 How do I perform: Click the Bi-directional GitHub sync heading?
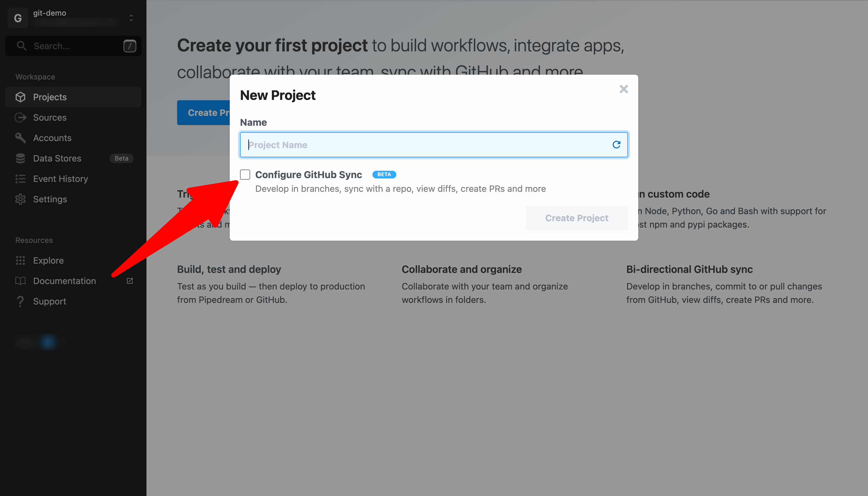point(689,269)
